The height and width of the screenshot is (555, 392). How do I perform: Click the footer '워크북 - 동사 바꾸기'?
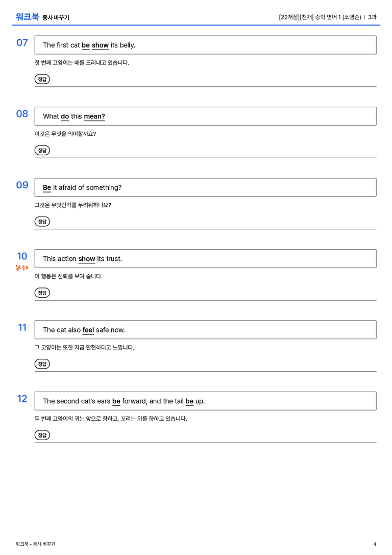[35, 544]
